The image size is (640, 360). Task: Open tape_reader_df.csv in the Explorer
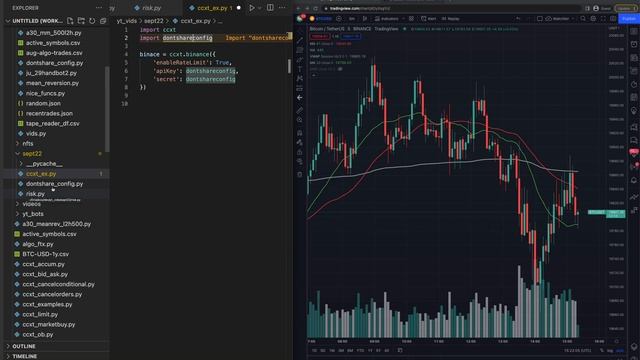(53, 124)
